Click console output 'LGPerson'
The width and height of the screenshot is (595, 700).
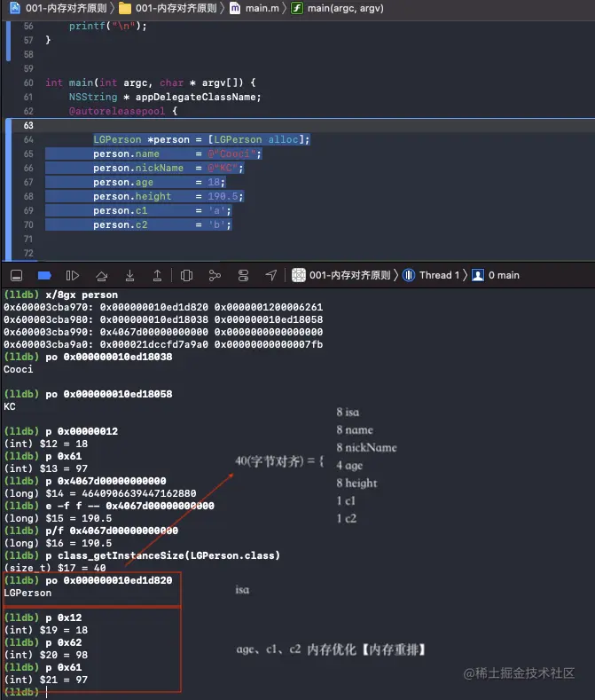27,594
